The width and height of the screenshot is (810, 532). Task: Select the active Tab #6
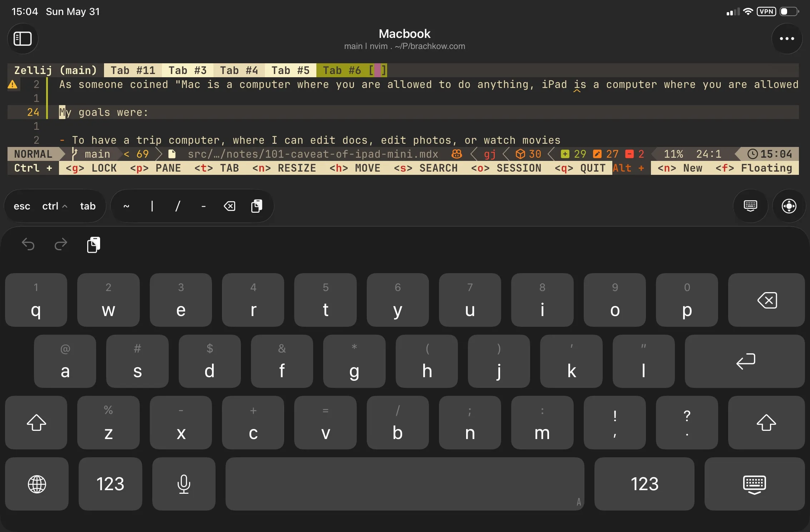click(352, 70)
